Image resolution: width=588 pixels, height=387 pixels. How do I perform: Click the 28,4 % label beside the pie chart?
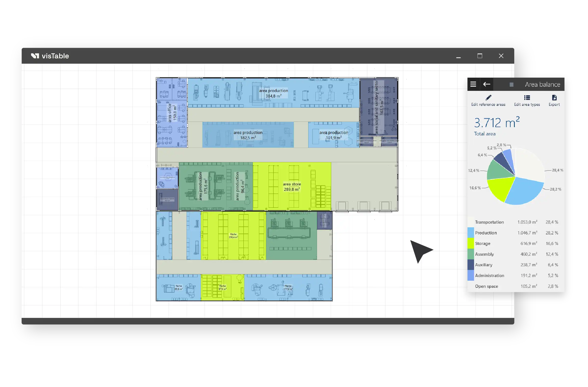tap(557, 170)
